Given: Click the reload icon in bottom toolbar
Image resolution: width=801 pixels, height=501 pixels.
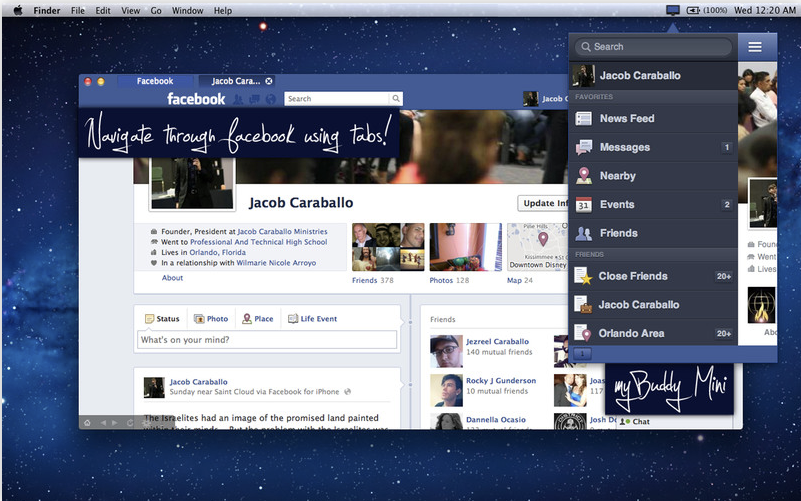Looking at the screenshot, I should 130,423.
